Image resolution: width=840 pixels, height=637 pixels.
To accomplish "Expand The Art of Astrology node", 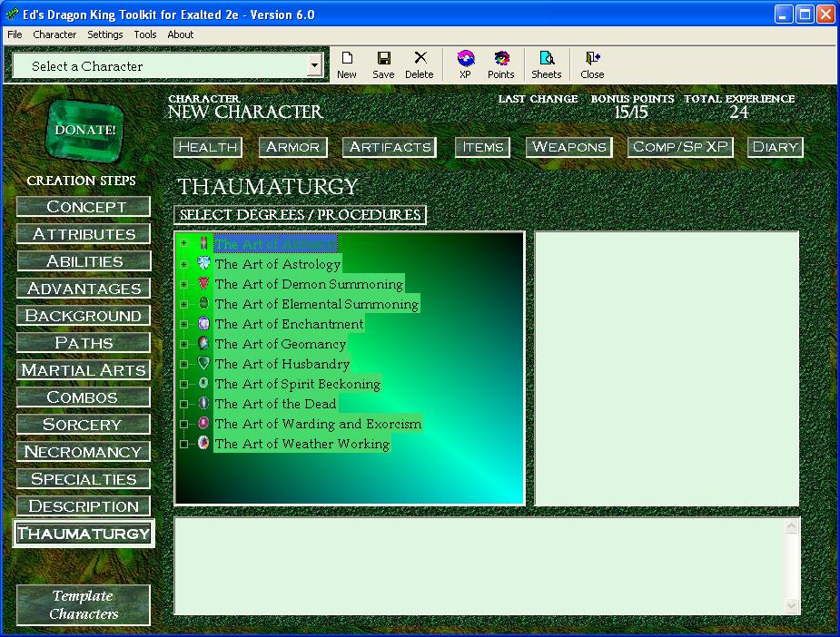I will click(x=183, y=264).
